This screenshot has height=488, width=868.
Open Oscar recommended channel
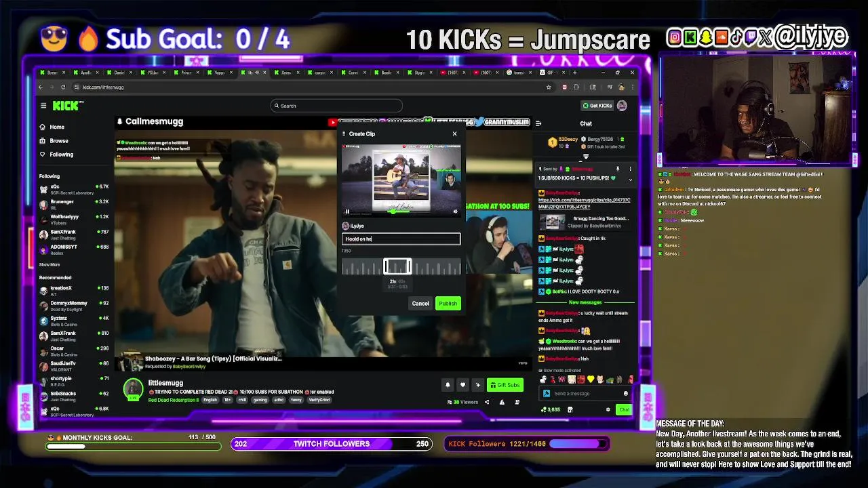pyautogui.click(x=73, y=350)
